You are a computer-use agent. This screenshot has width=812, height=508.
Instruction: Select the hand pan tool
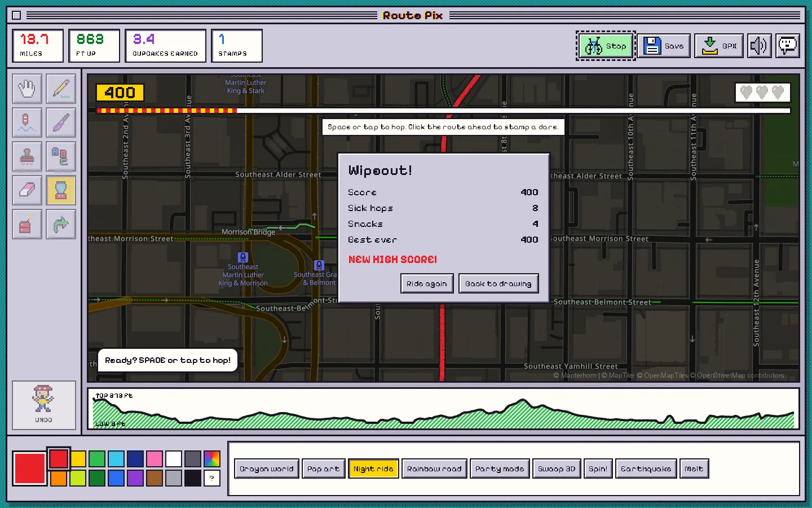27,89
